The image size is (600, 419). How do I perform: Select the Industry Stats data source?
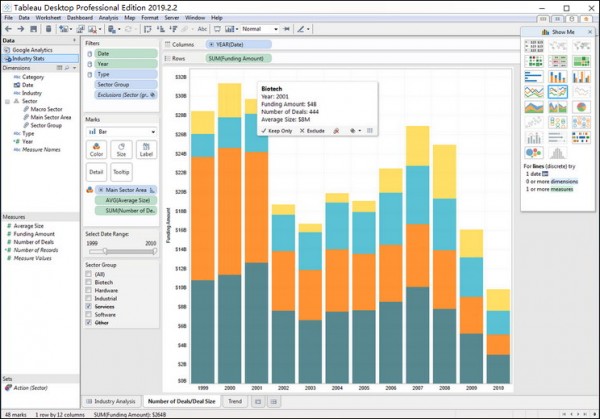pos(40,59)
